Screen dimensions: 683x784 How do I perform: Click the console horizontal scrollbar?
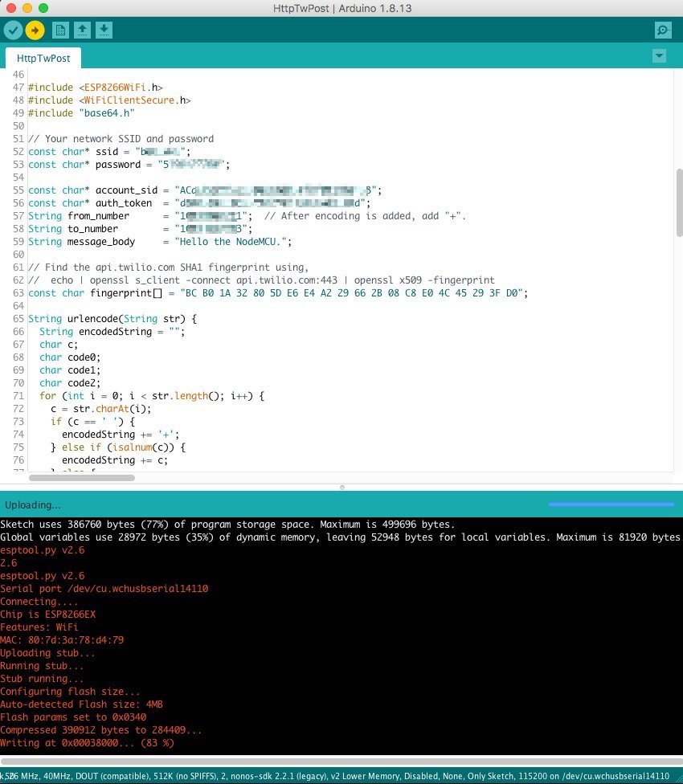(341, 762)
